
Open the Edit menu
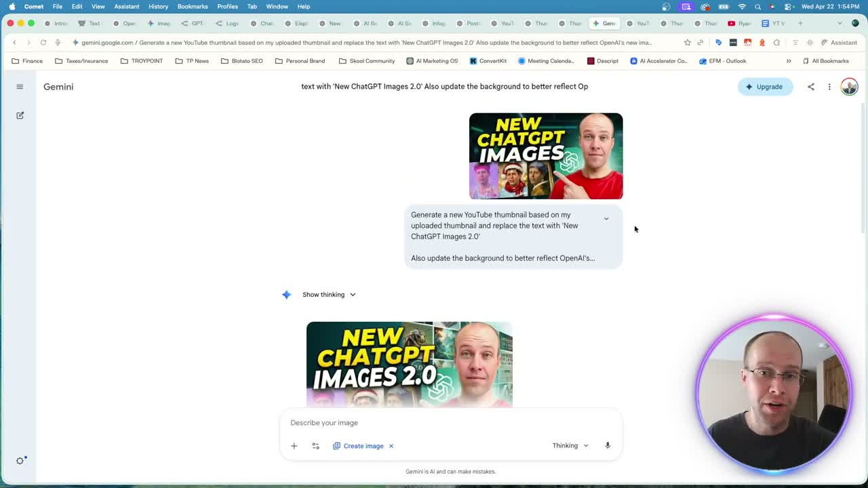tap(77, 7)
